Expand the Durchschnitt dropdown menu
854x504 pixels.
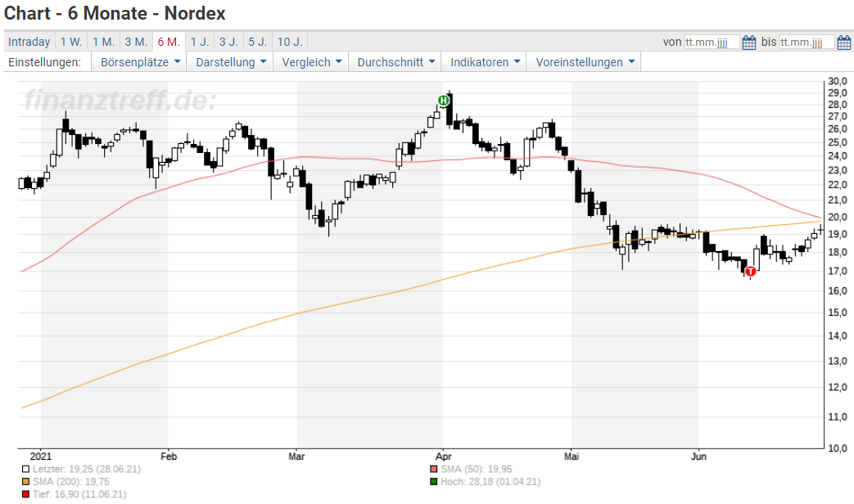point(395,62)
